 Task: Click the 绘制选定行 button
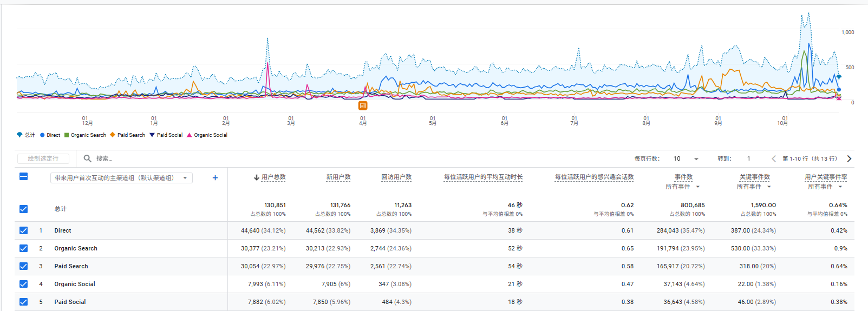(43, 158)
